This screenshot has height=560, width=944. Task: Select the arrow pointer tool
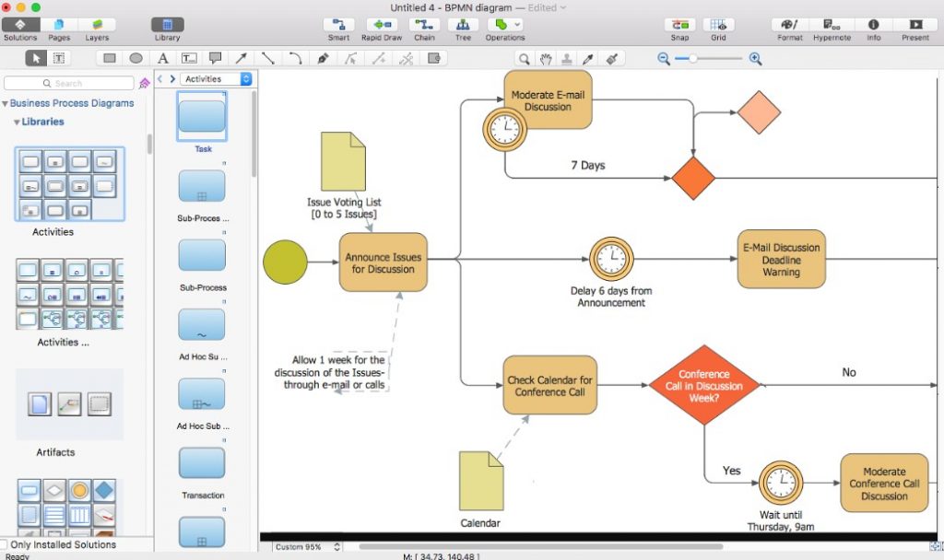pos(36,58)
